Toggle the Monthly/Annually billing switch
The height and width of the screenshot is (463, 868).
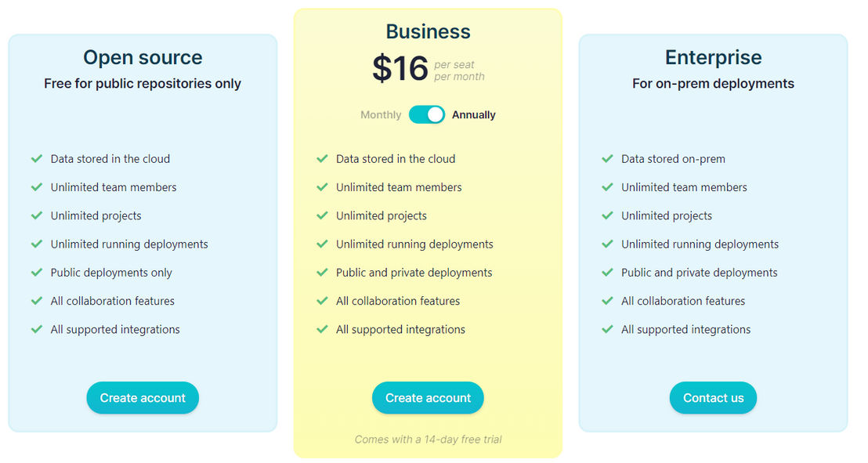tap(427, 114)
